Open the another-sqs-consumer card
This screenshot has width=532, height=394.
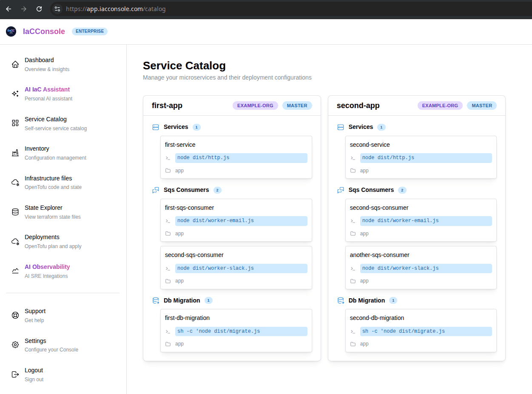click(x=421, y=268)
